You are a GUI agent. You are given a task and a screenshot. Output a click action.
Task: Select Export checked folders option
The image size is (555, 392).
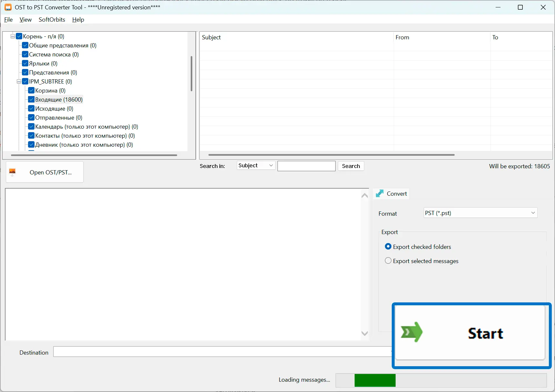click(x=388, y=246)
